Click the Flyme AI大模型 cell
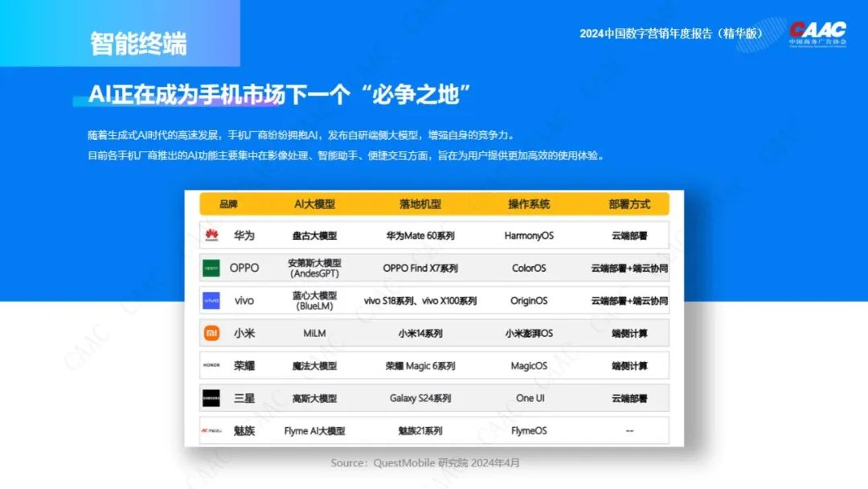Image resolution: width=868 pixels, height=489 pixels. (314, 430)
